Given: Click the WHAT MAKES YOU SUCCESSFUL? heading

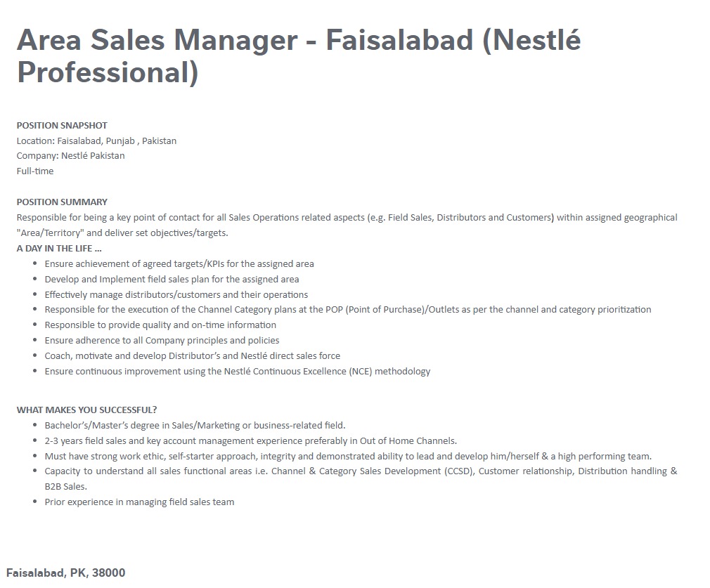Looking at the screenshot, I should click(86, 410).
